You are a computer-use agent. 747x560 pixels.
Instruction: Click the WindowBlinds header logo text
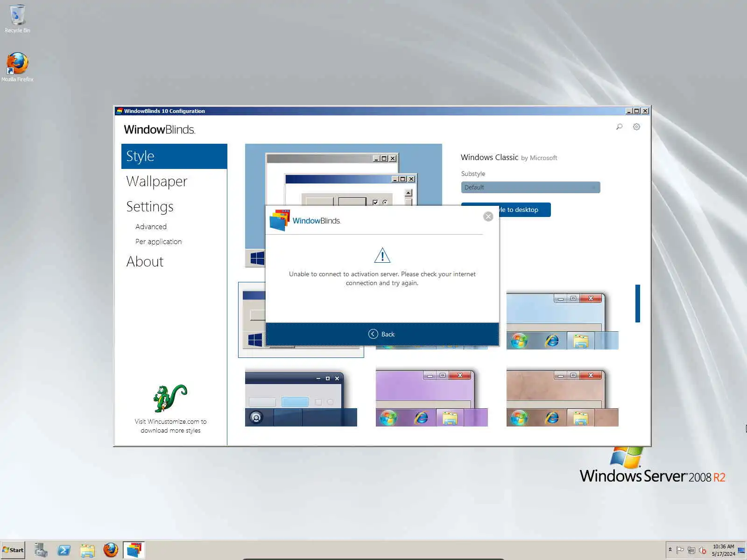[x=159, y=130]
